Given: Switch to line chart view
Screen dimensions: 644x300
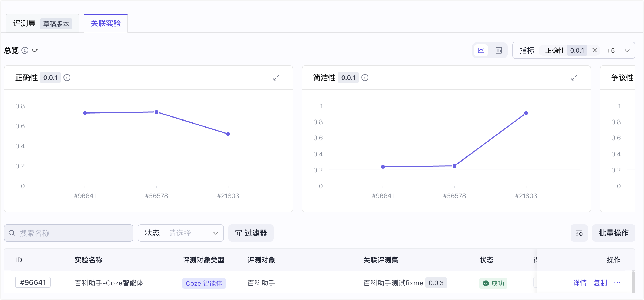Looking at the screenshot, I should click(x=481, y=51).
